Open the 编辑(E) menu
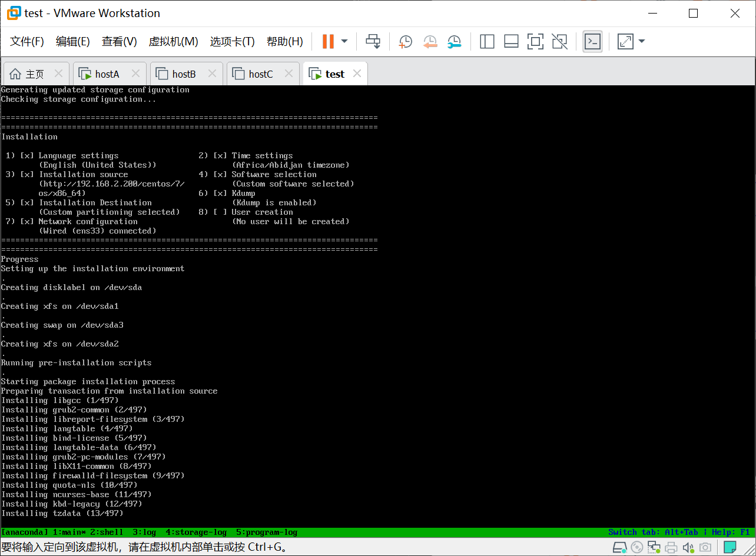 point(73,41)
